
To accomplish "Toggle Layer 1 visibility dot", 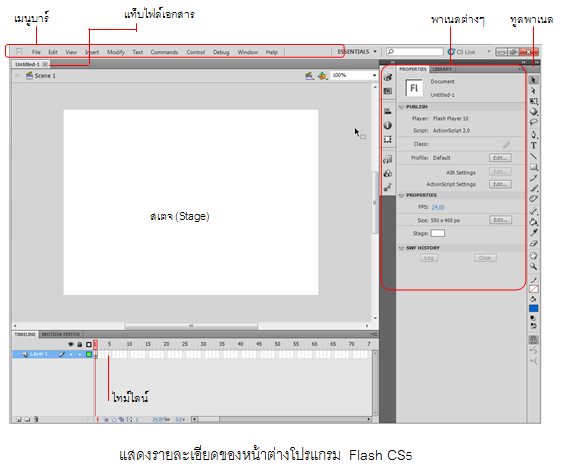I will click(71, 354).
